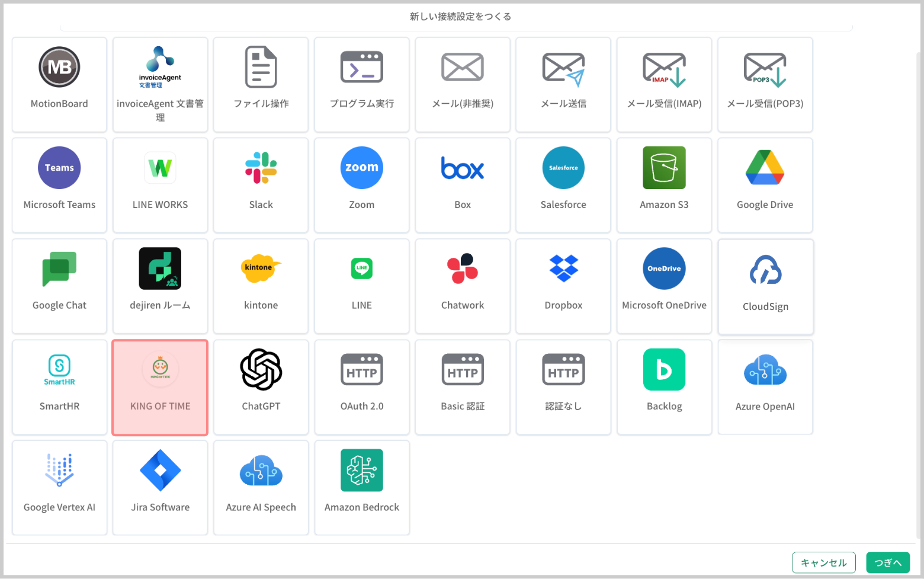Click the つぎへ button
This screenshot has width=924, height=579.
888,562
